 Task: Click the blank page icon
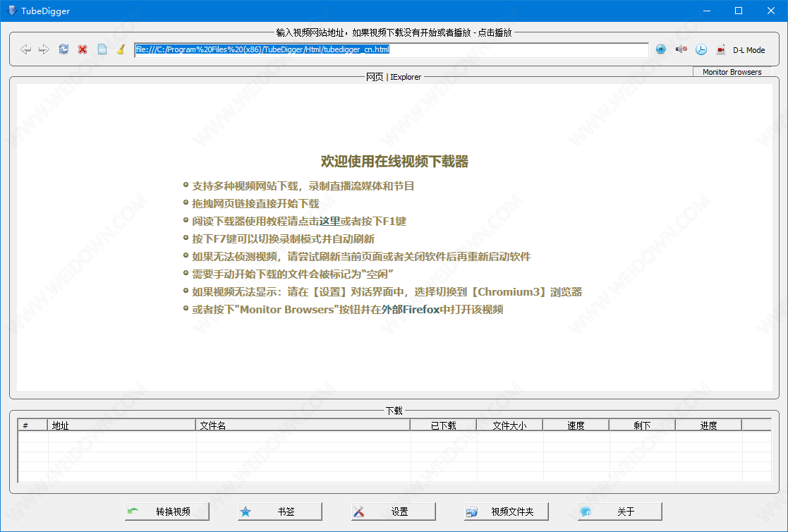tap(102, 49)
